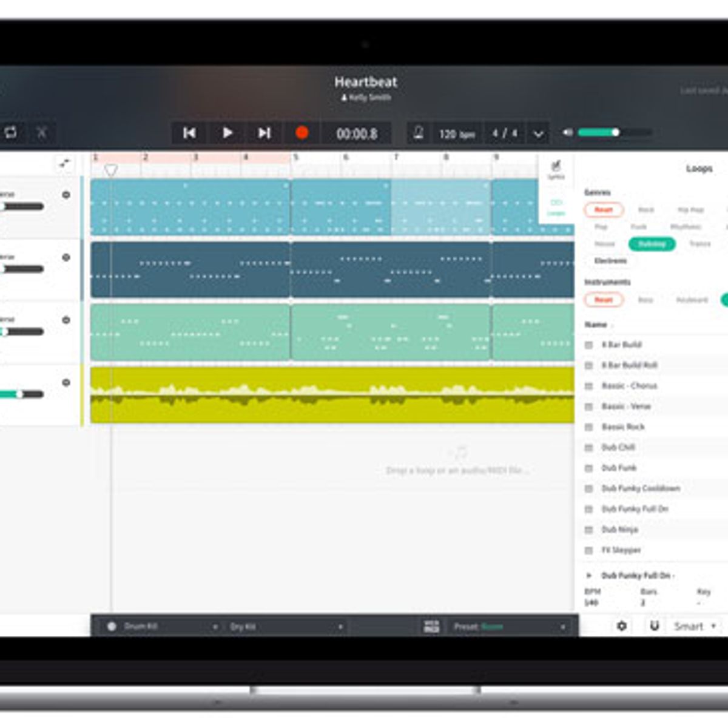Click the MIDI icon in the bottom bar
The width and height of the screenshot is (728, 728).
tap(431, 627)
